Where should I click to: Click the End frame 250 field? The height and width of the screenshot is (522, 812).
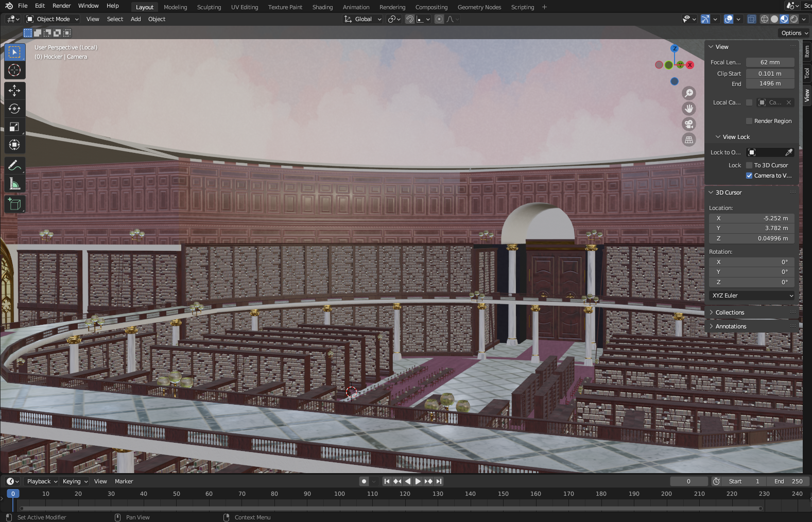(788, 481)
